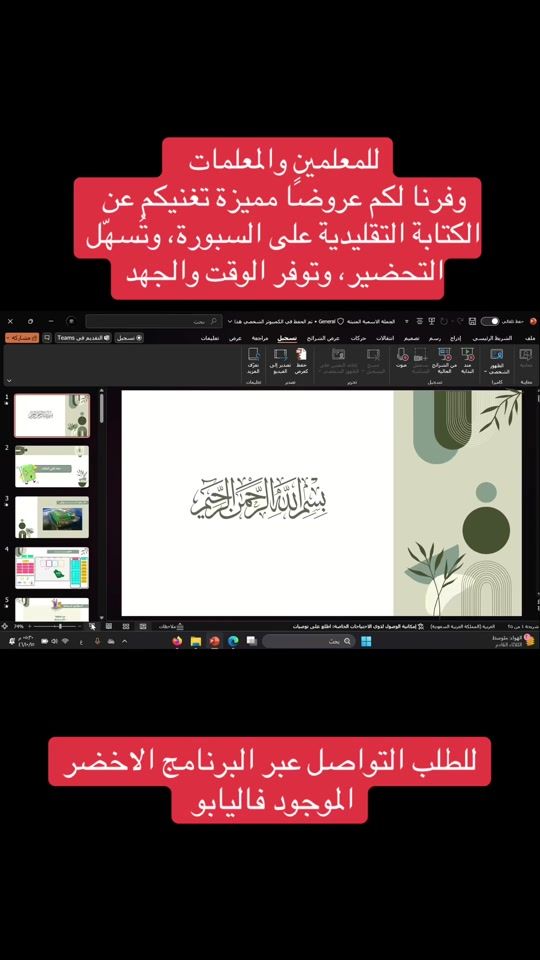Open the File tab (ملف)
Viewport: 540px width, 960px height.
(x=530, y=338)
